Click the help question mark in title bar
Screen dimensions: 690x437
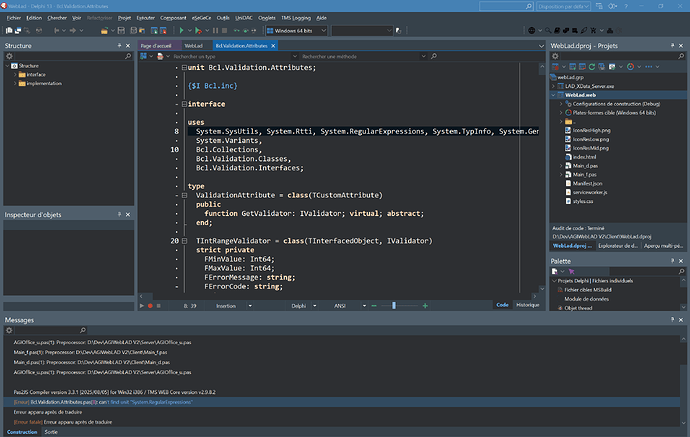coord(626,6)
